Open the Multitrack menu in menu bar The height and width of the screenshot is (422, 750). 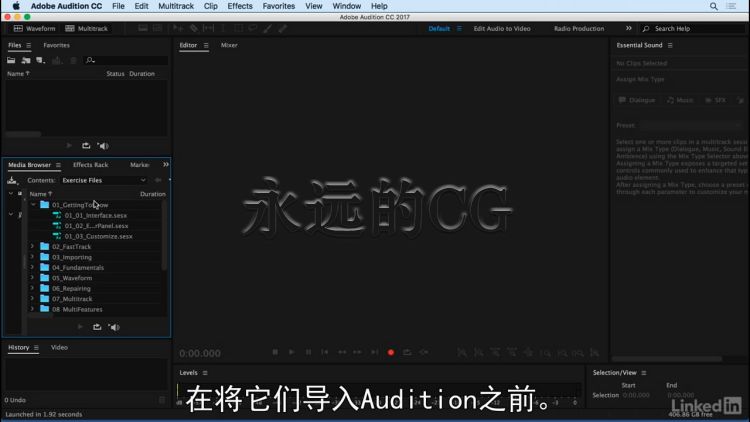[x=176, y=6]
